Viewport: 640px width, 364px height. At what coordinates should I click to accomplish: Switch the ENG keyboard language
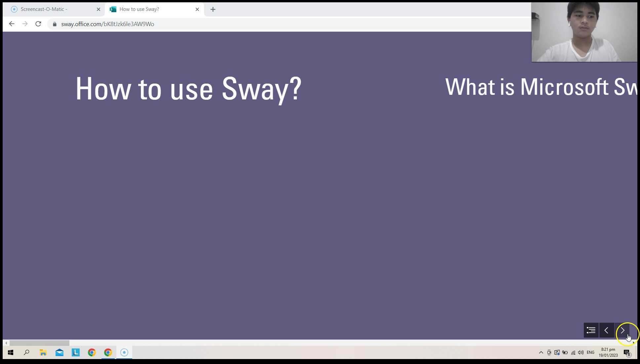(x=590, y=352)
